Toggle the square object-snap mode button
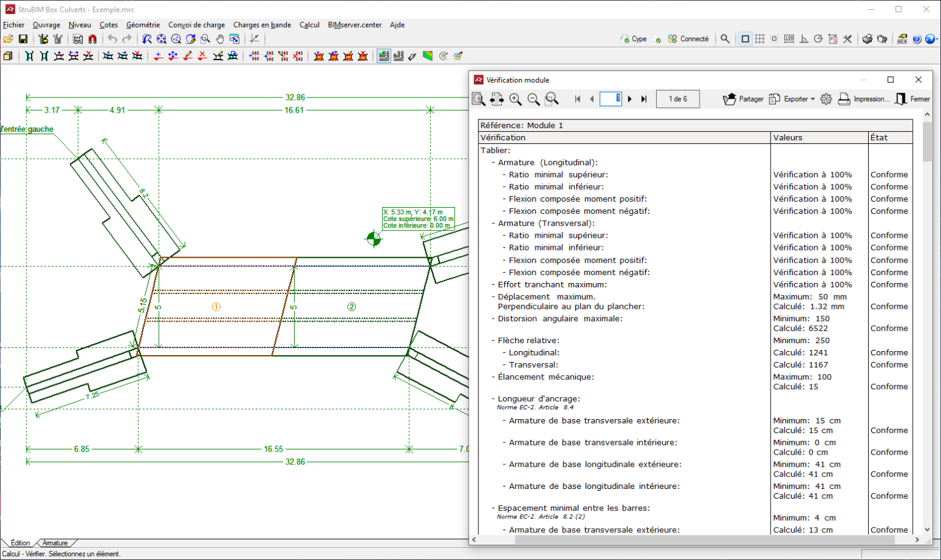The height and width of the screenshot is (560, 941). point(745,39)
